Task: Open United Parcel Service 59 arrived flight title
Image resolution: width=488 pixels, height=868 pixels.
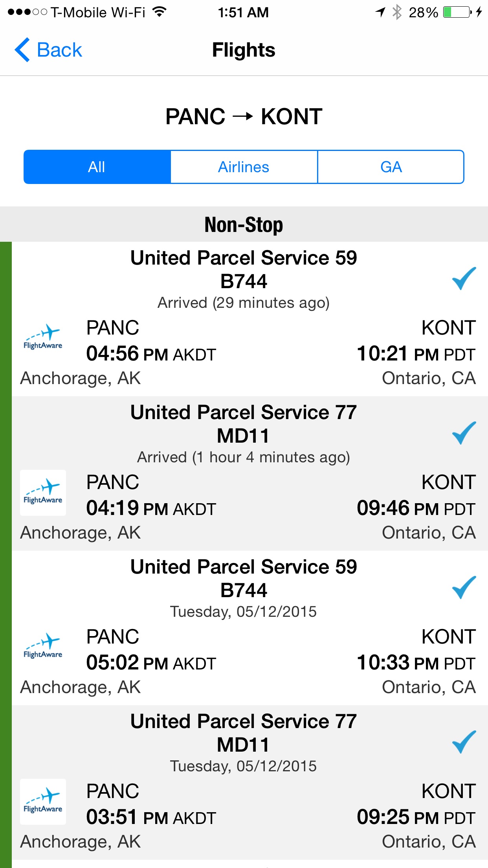Action: click(x=244, y=258)
